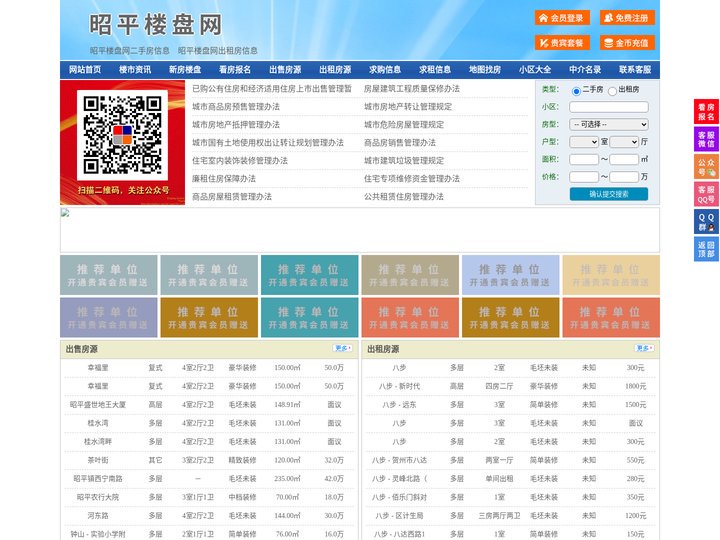
Task: Click the bottom-right orange-red 推荐单位 tile
Action: [x=611, y=317]
